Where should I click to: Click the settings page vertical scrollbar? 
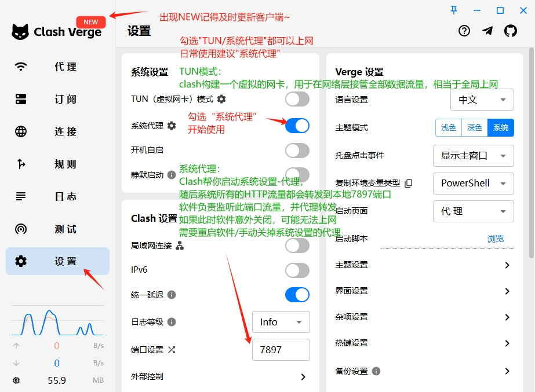532,153
